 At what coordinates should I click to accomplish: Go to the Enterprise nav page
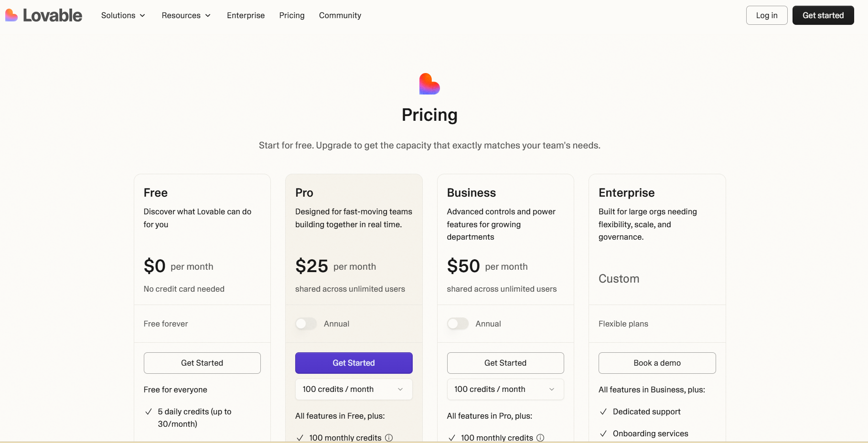tap(246, 15)
